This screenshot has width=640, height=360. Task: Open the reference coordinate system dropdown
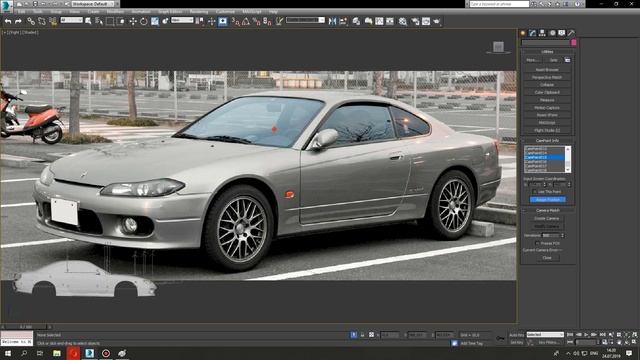click(x=182, y=20)
